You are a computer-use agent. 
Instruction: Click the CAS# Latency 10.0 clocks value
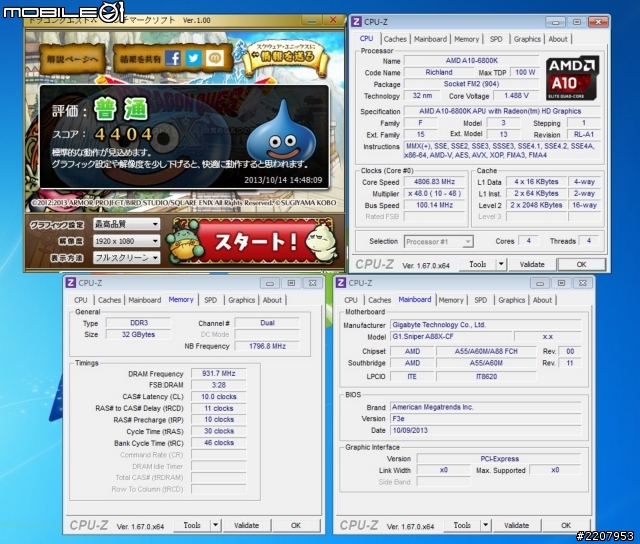coord(219,397)
